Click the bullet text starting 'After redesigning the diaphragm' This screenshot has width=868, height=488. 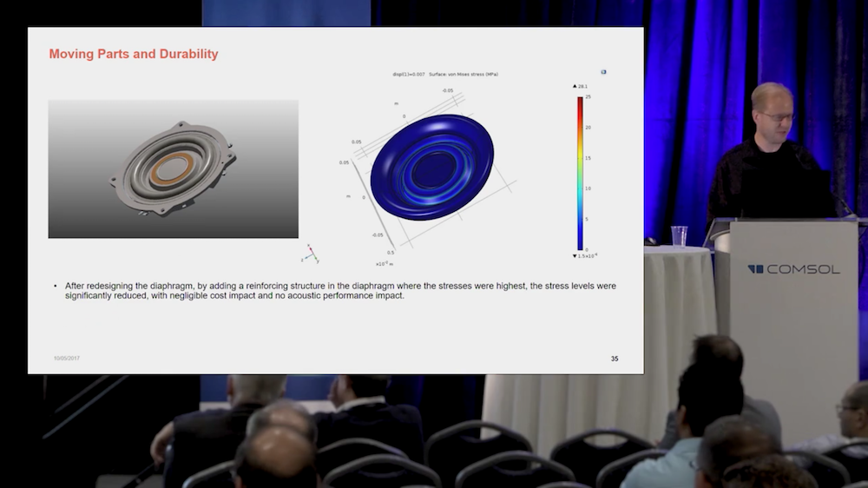pyautogui.click(x=340, y=291)
